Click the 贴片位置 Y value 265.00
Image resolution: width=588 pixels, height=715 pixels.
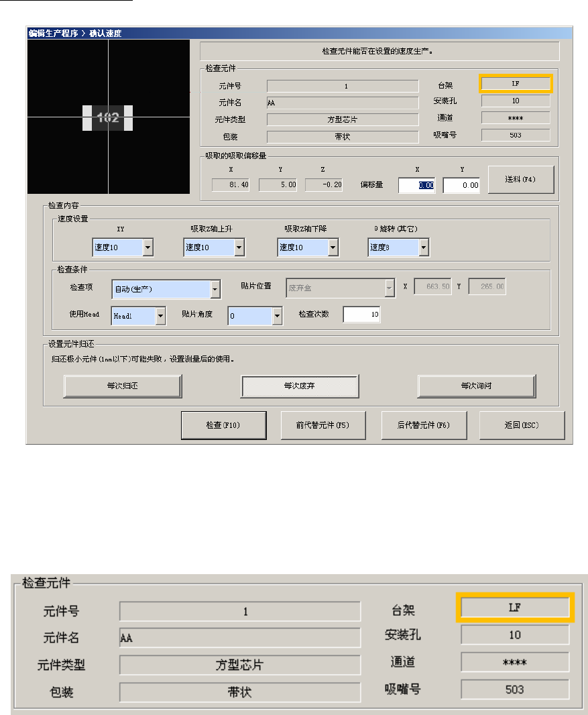point(487,286)
